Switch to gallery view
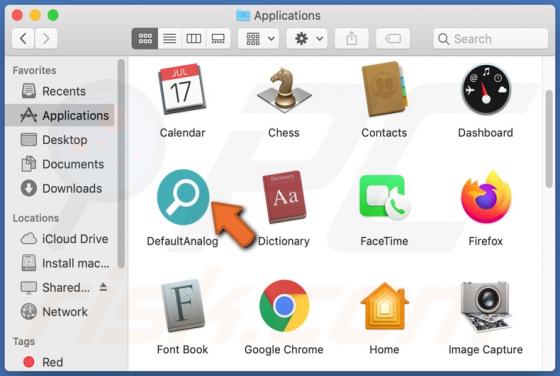 tap(218, 39)
